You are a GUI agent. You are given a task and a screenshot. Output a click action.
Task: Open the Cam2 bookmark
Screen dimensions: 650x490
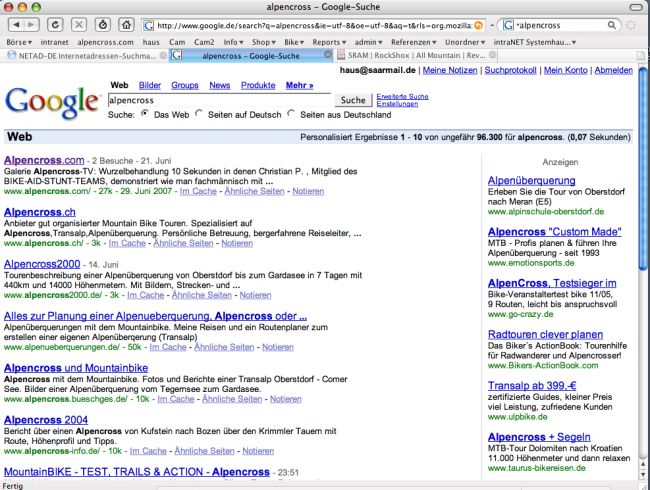point(204,42)
